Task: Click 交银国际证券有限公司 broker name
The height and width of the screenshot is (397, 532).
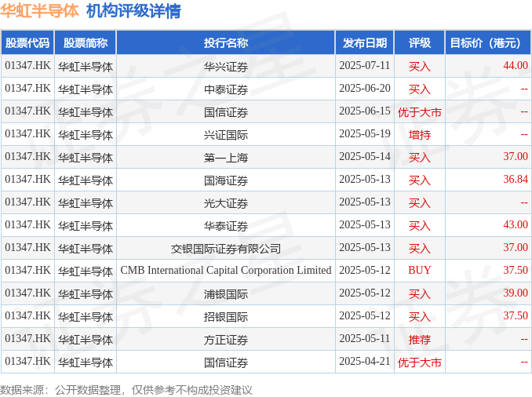Action: (226, 249)
